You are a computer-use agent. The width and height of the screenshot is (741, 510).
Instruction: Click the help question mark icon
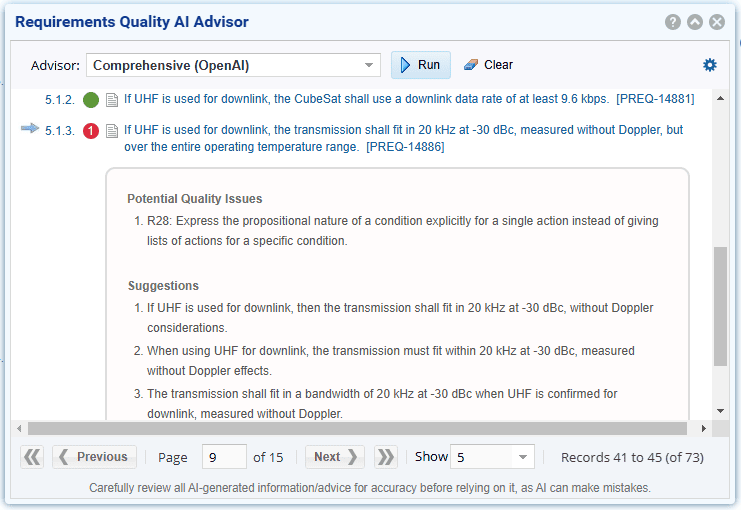pyautogui.click(x=673, y=22)
